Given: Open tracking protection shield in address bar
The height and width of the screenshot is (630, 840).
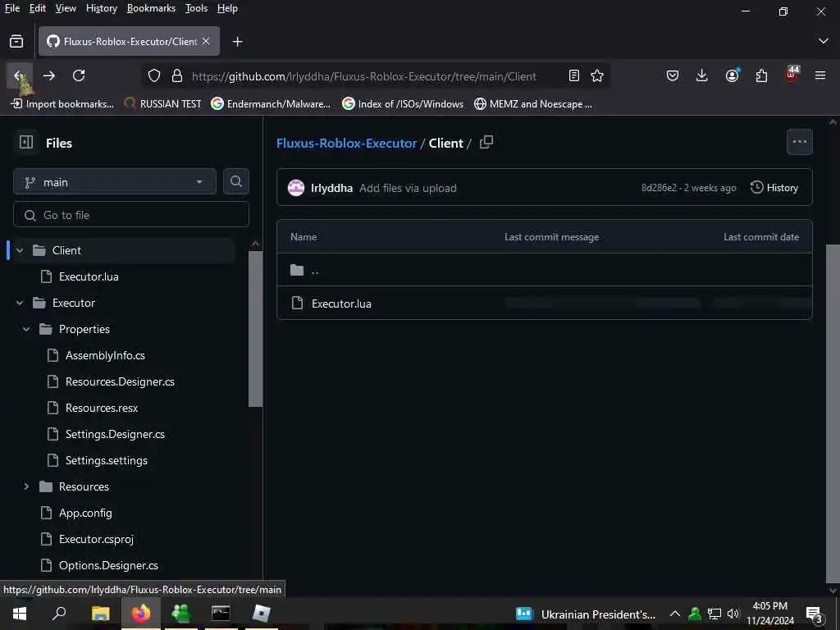Looking at the screenshot, I should point(154,76).
